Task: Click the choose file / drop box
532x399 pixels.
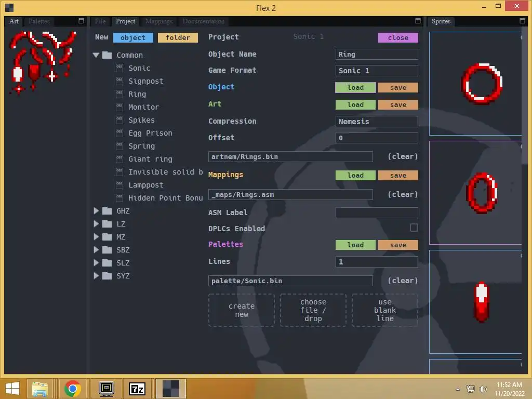Action: pyautogui.click(x=313, y=310)
